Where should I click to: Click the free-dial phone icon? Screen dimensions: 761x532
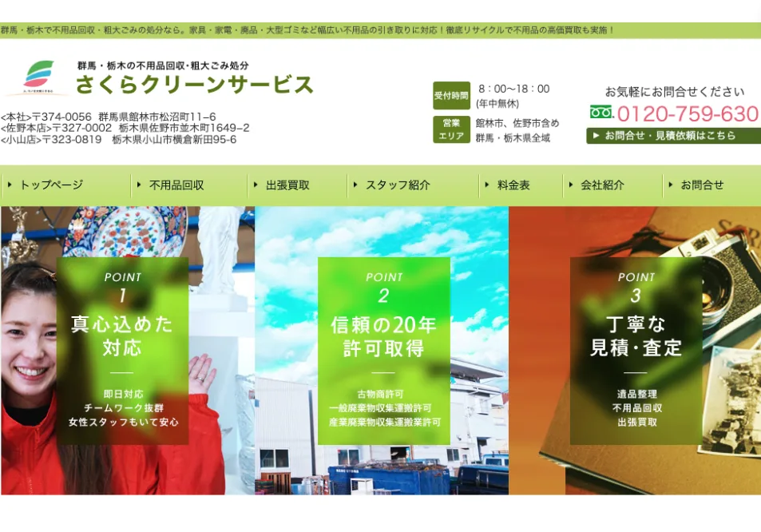(601, 113)
